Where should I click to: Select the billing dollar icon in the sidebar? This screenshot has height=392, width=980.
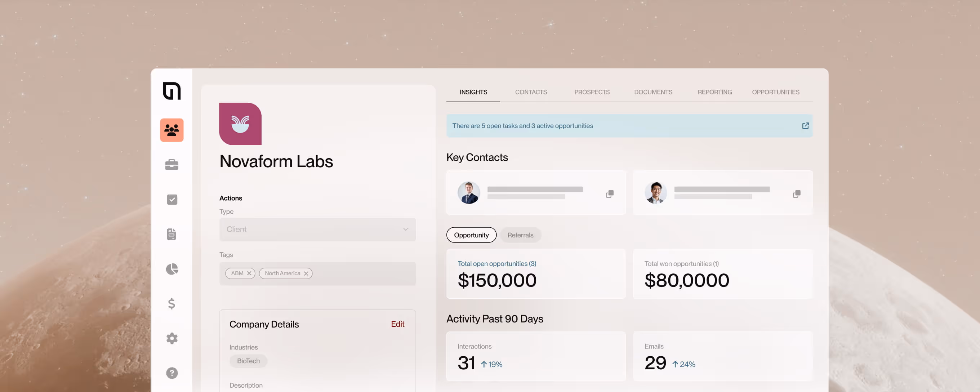[172, 303]
